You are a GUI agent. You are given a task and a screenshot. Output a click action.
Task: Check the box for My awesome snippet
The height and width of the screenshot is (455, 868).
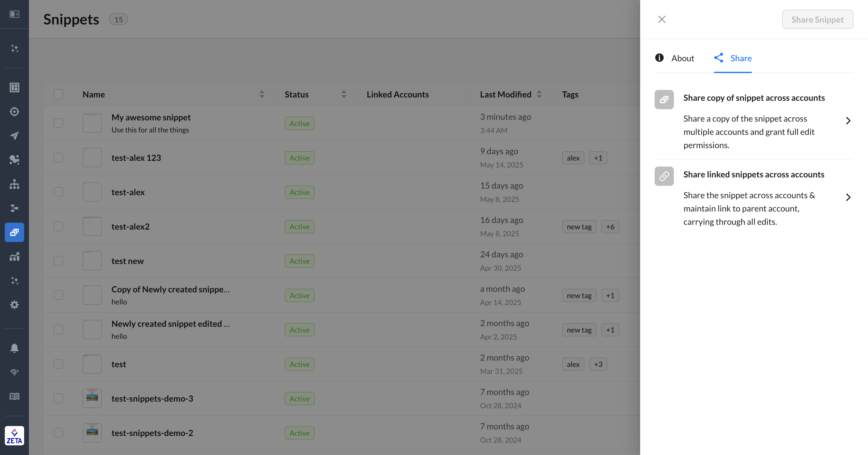58,123
